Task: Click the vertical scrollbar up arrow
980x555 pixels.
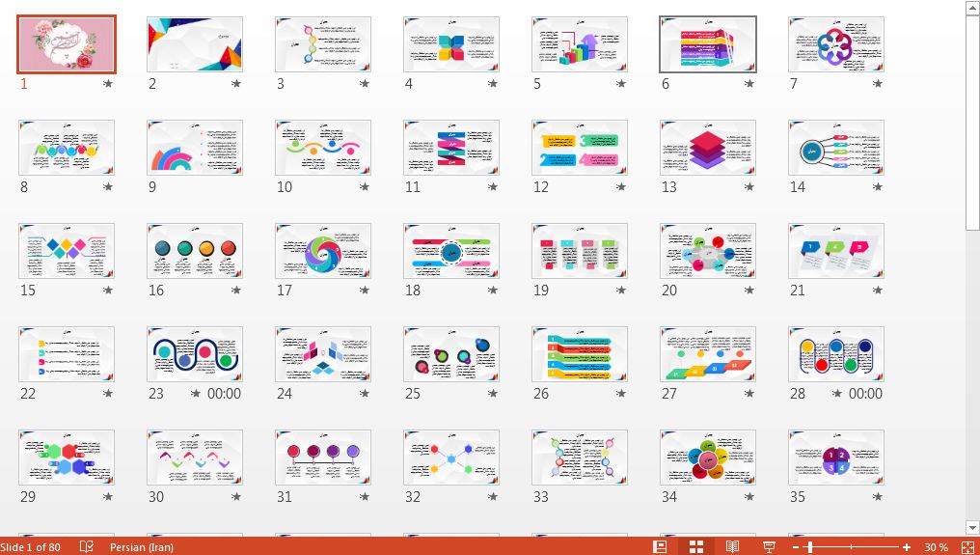Action: 972,8
